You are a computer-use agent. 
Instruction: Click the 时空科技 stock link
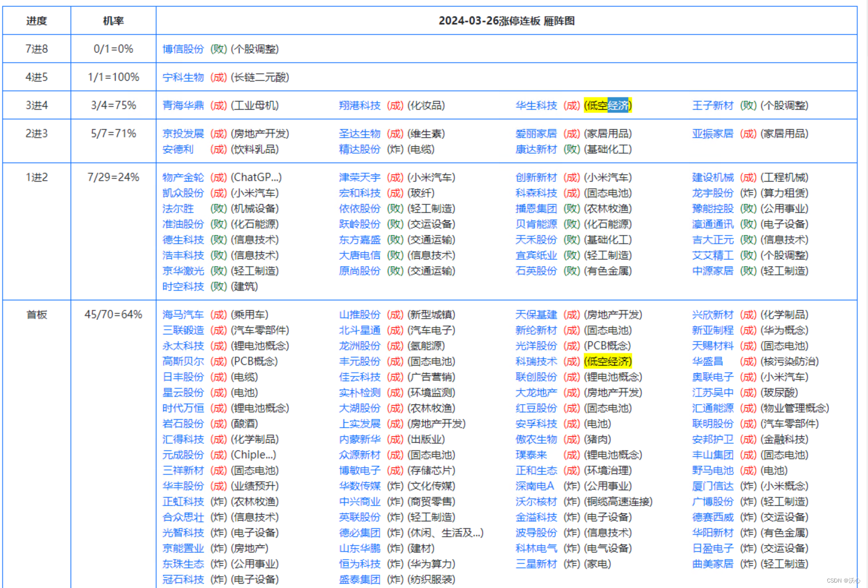point(183,286)
